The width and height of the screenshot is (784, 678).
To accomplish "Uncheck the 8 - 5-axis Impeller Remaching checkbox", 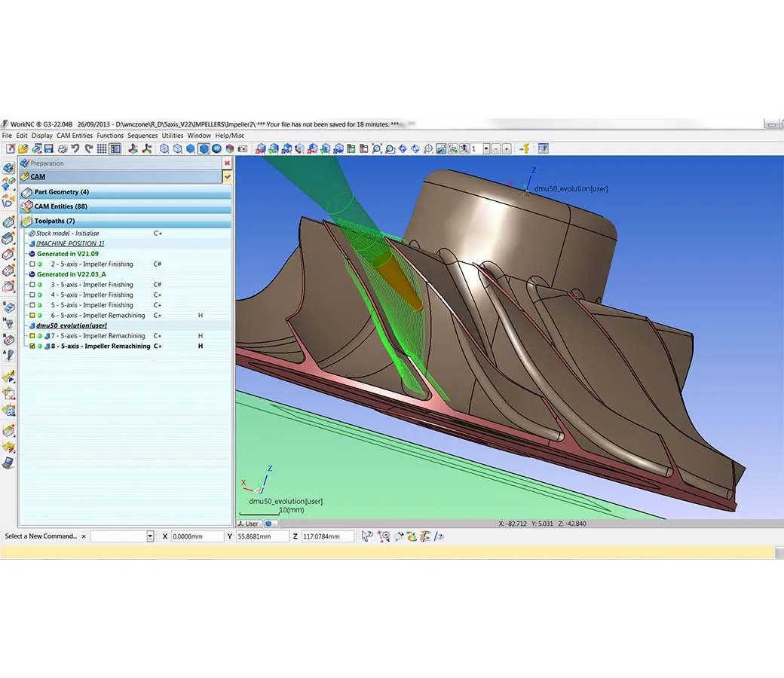I will (32, 346).
